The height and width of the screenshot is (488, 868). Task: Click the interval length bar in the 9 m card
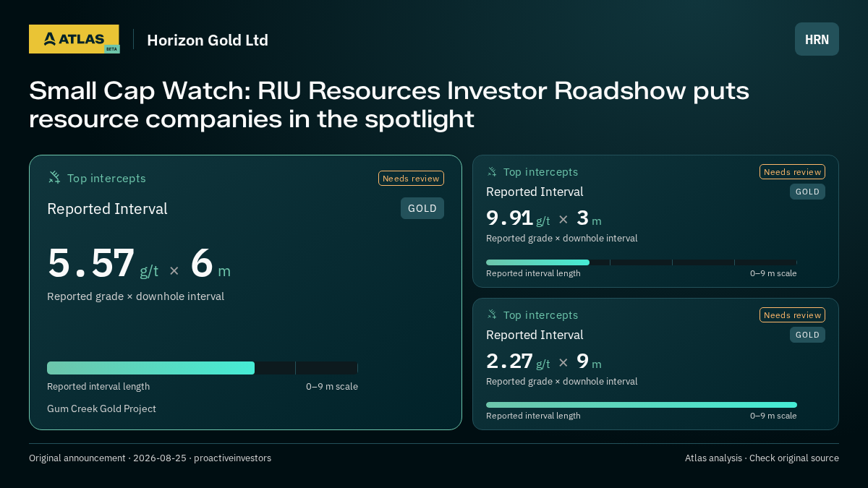[x=642, y=405]
